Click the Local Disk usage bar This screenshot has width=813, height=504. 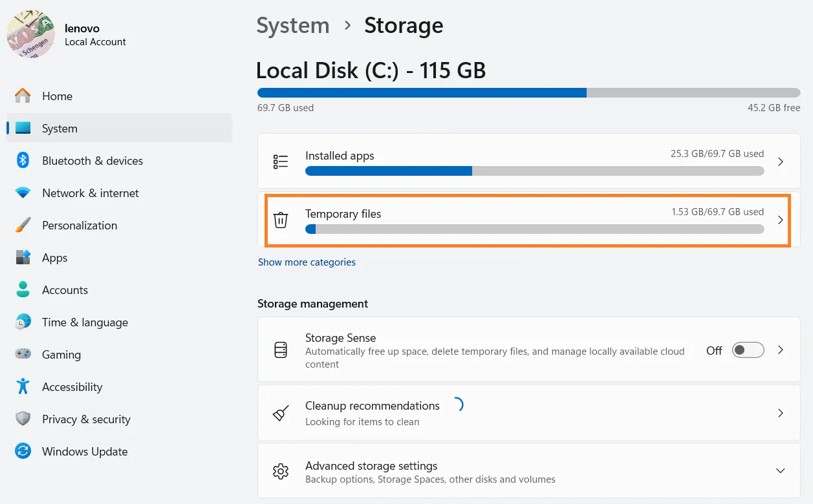click(x=528, y=92)
